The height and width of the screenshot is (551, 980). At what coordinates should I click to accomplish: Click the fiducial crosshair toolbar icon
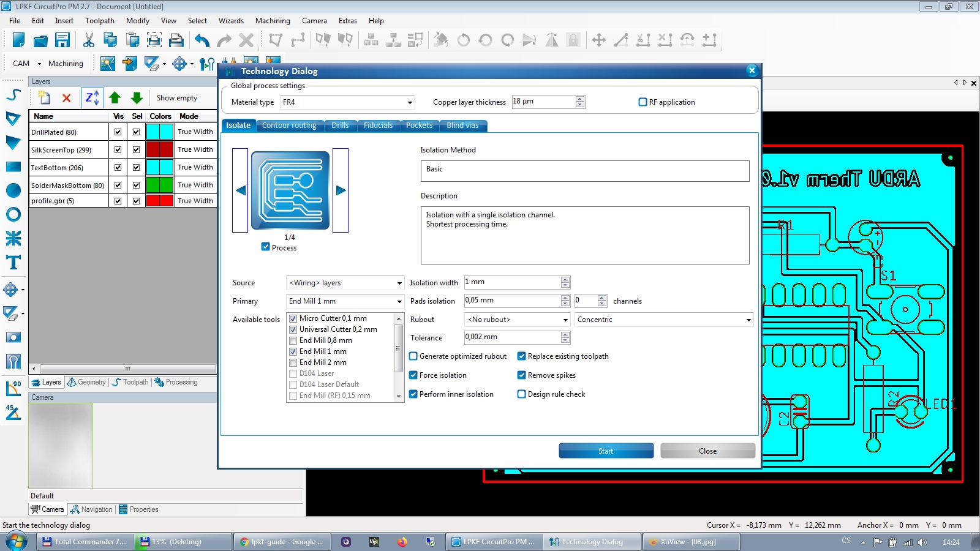point(179,64)
